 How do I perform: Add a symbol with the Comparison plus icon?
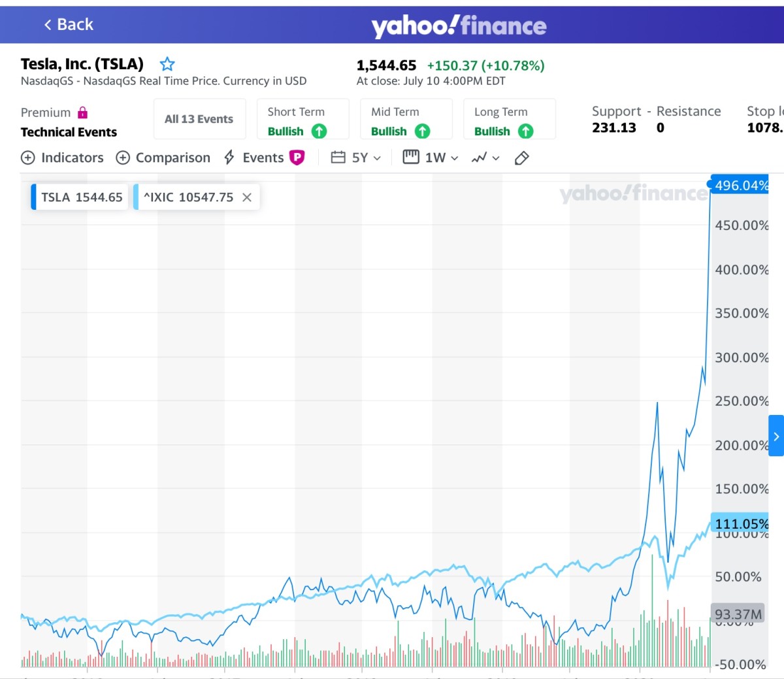click(123, 157)
